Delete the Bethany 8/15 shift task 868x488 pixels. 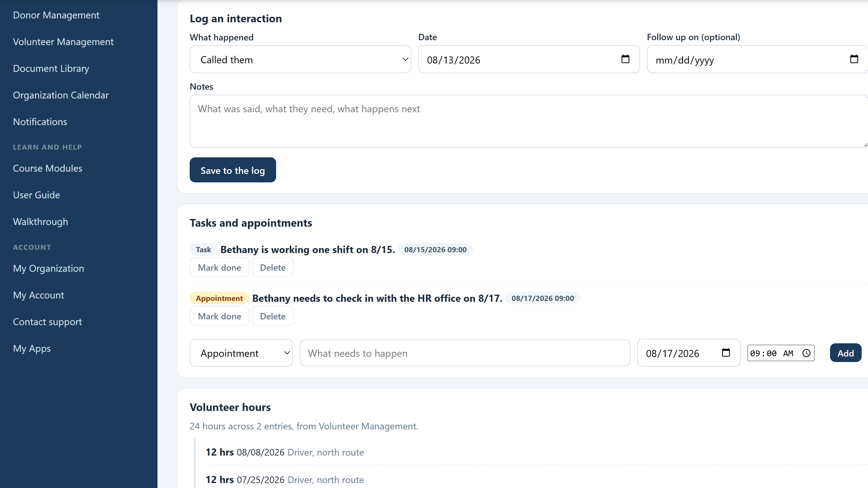click(x=273, y=267)
